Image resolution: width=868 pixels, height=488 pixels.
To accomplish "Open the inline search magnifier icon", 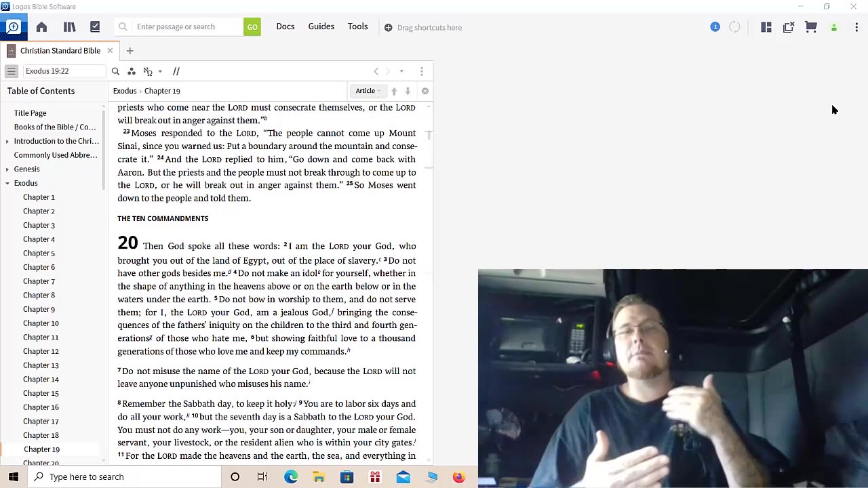I will click(115, 71).
